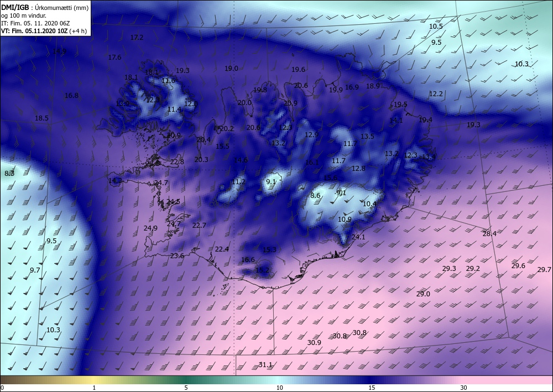The width and height of the screenshot is (553, 392).
Task: Click the color scale at label 5
Action: pos(186,388)
